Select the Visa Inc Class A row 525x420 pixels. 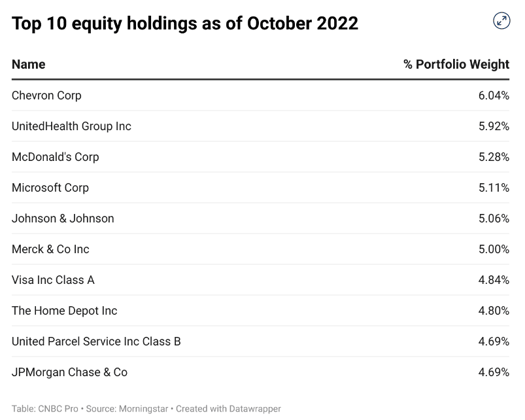[x=53, y=280]
